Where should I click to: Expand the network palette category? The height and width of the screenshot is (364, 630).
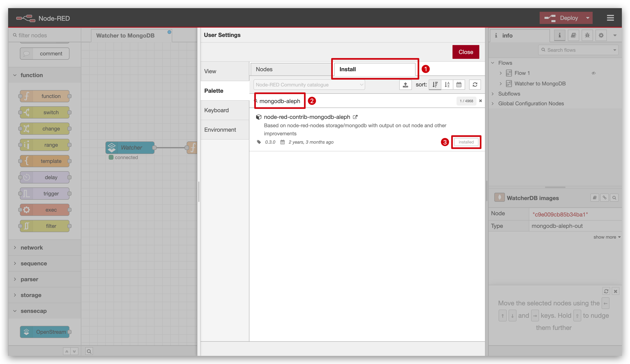pos(45,248)
